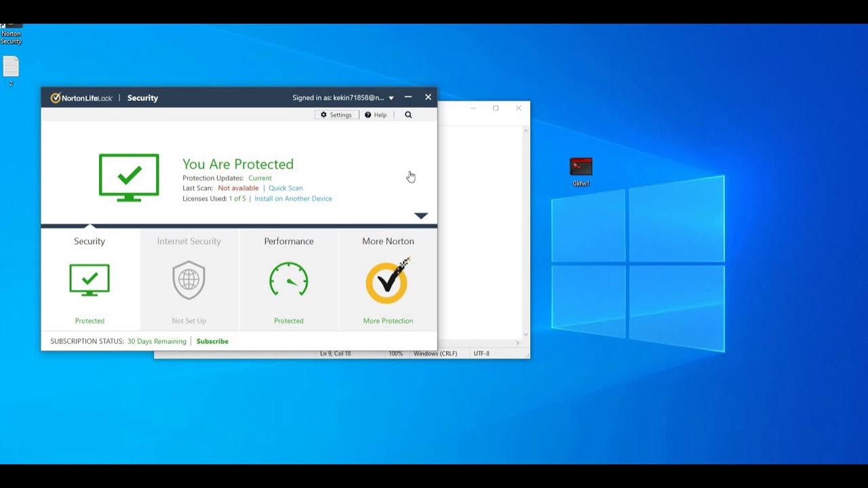The image size is (868, 488).
Task: Click the "Current" protection updates status
Action: coord(260,178)
